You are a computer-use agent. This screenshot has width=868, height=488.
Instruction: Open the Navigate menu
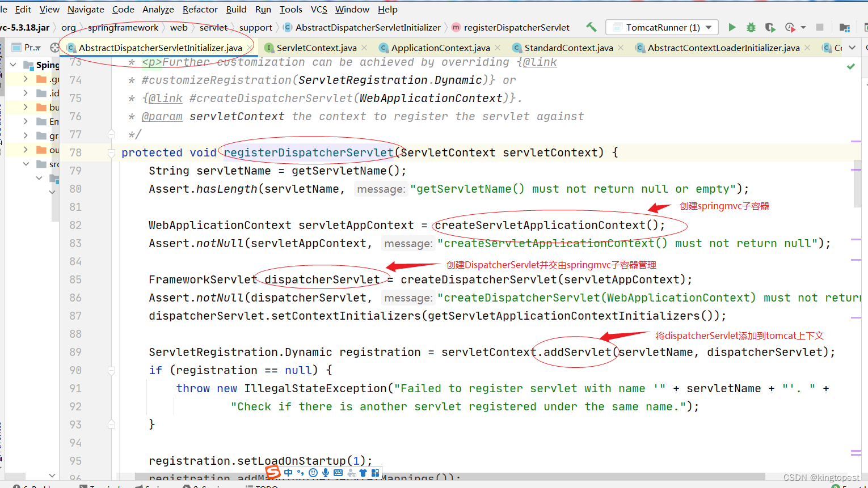point(86,9)
